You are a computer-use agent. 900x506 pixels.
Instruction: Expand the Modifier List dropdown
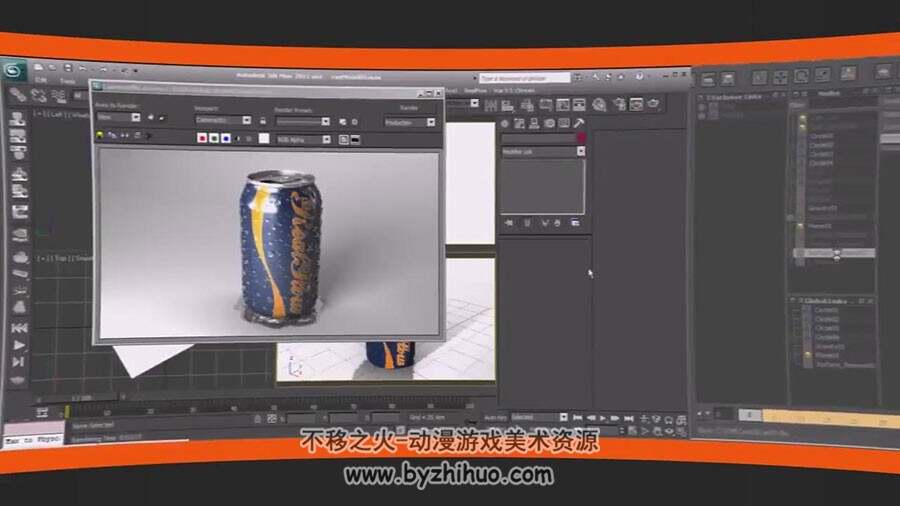pos(543,151)
